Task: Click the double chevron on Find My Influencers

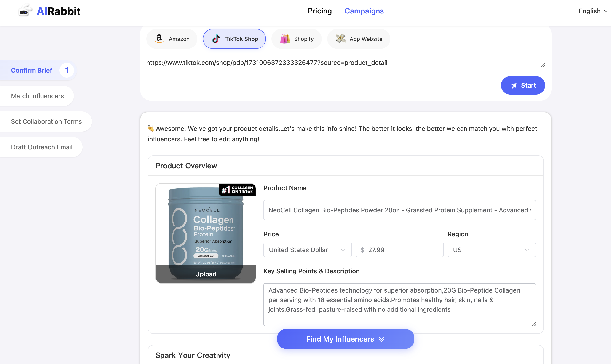Action: (381, 339)
